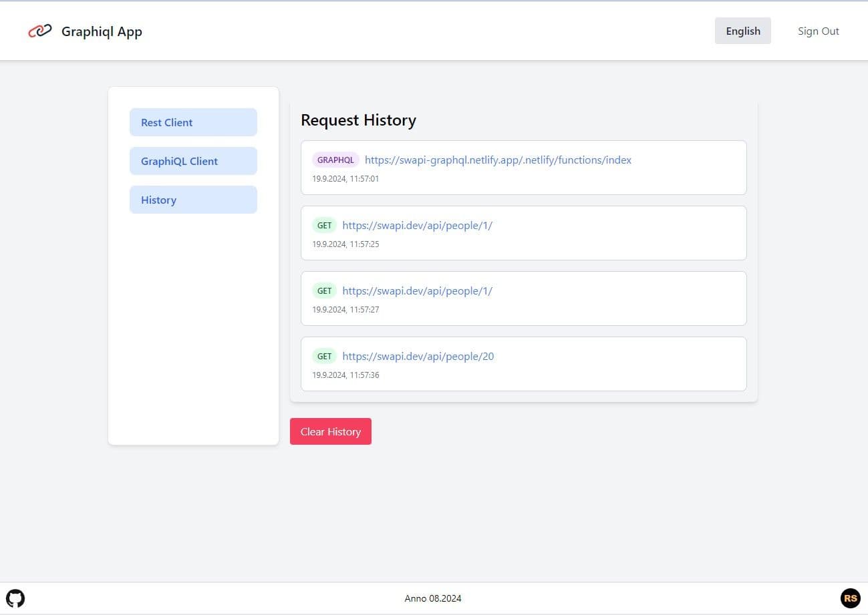Click GET badge on the 11:57:25 request
Image resolution: width=868 pixels, height=615 pixels.
[324, 226]
